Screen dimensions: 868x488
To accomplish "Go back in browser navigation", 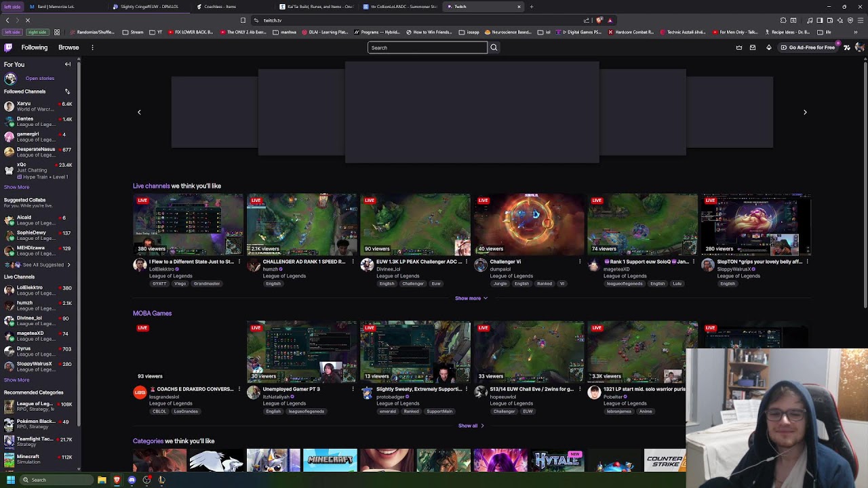I will tap(7, 20).
